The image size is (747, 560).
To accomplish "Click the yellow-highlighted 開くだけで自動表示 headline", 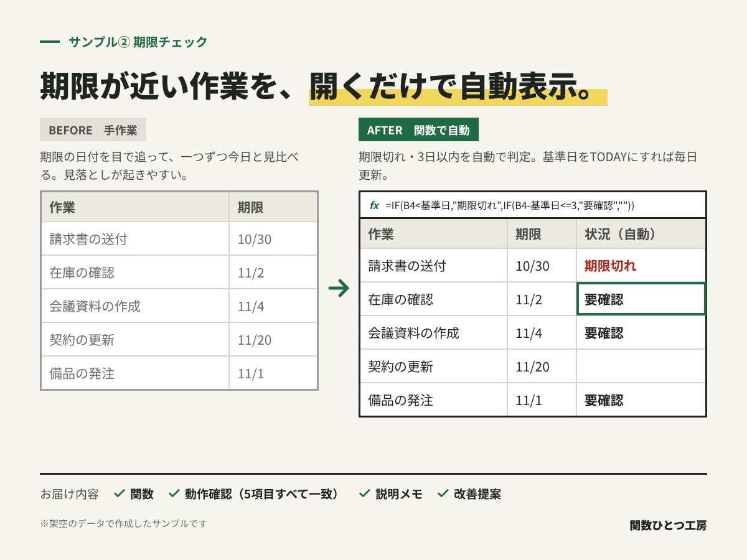I will pyautogui.click(x=458, y=87).
